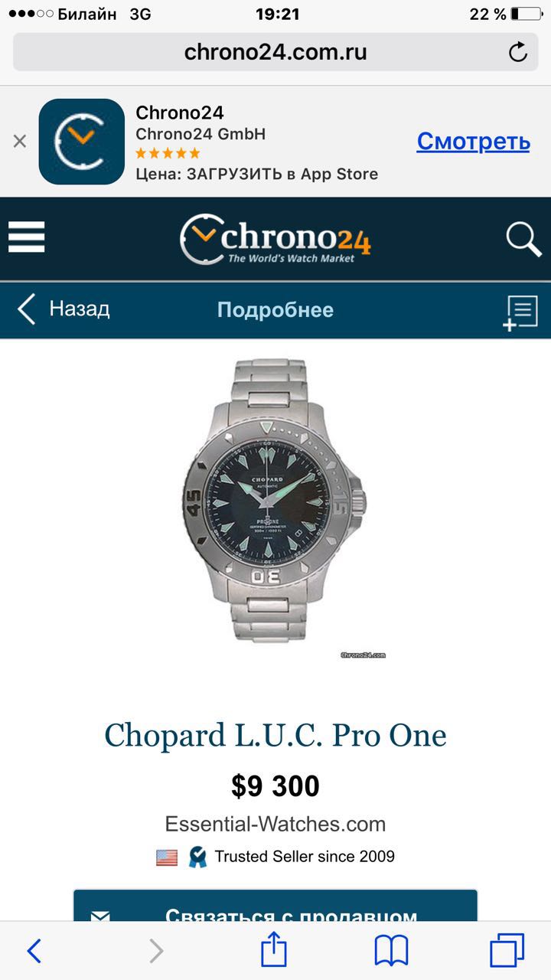Click the Смотреть link

click(473, 141)
